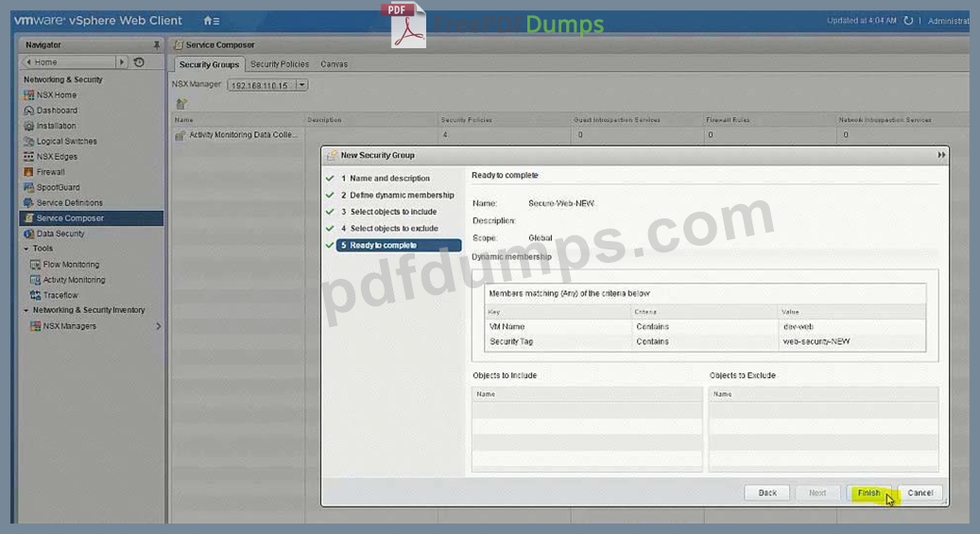The height and width of the screenshot is (534, 980).
Task: Open the vSphere home menu icon
Action: [x=212, y=21]
